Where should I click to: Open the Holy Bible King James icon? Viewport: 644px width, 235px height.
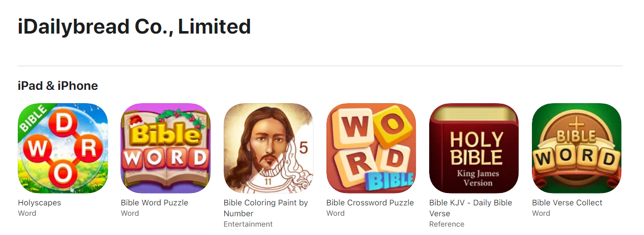coord(474,148)
